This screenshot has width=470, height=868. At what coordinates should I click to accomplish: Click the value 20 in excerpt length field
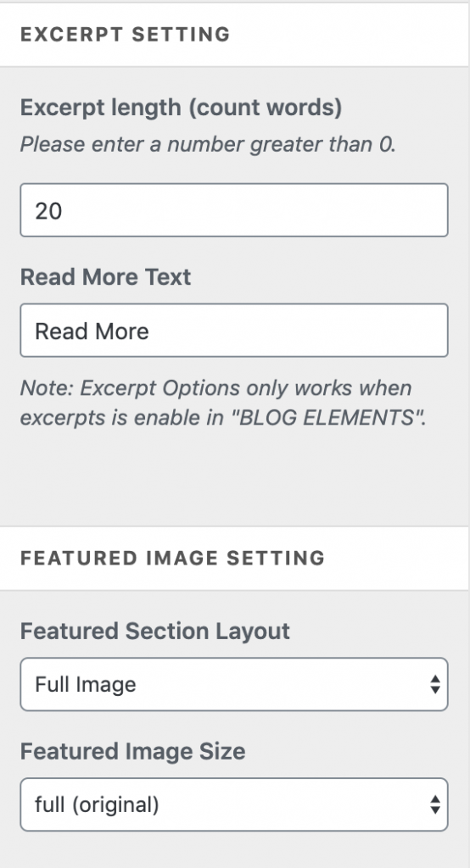click(48, 211)
